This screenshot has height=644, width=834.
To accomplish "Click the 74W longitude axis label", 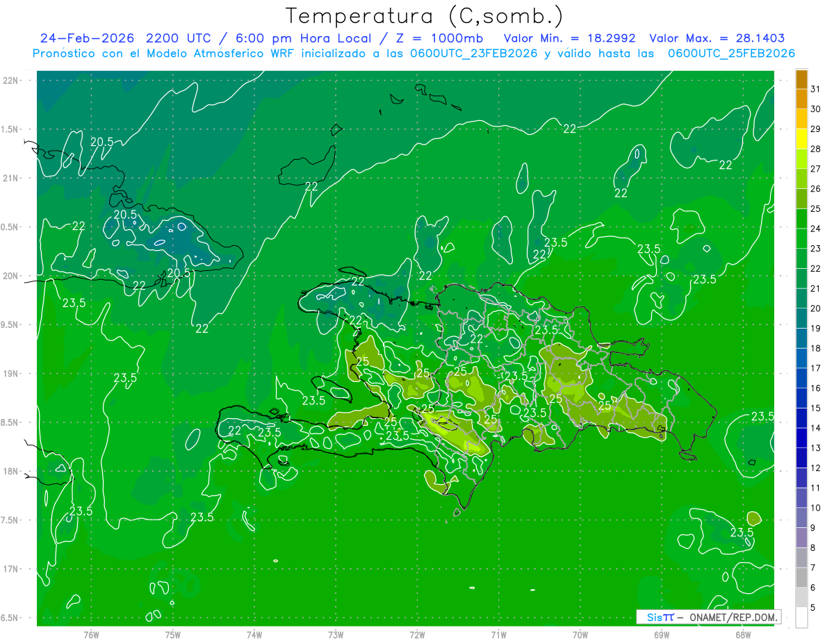I will (x=254, y=634).
